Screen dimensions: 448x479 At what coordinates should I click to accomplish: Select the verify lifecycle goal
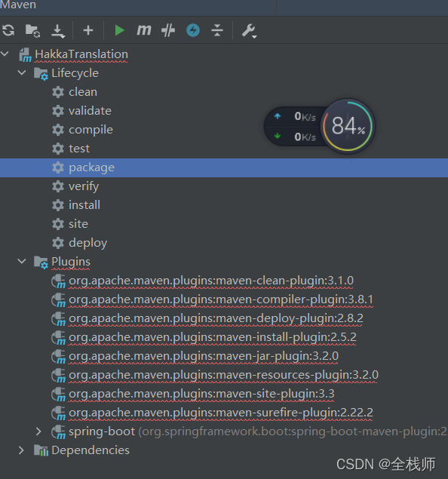84,186
